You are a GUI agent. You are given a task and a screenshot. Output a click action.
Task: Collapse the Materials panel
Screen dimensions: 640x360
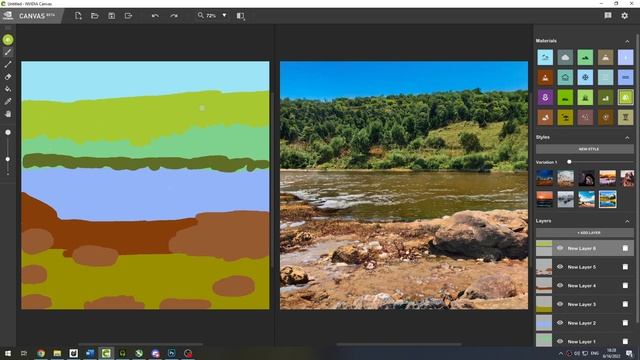click(x=627, y=41)
